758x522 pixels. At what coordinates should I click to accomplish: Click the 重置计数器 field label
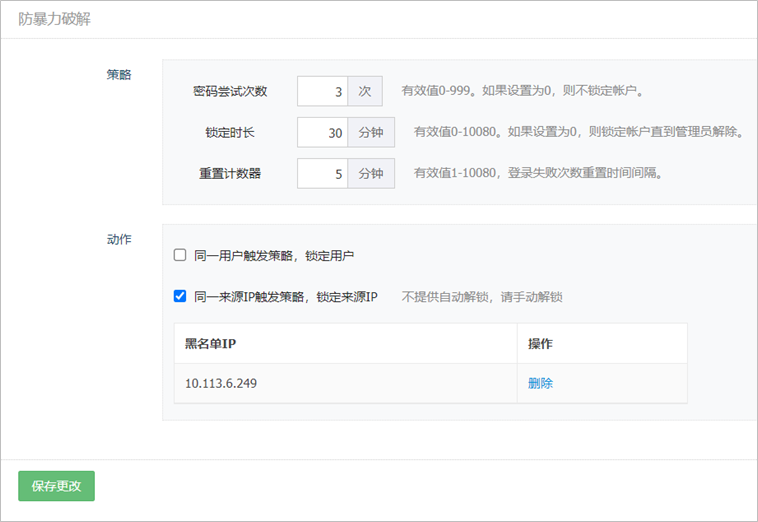tap(230, 173)
